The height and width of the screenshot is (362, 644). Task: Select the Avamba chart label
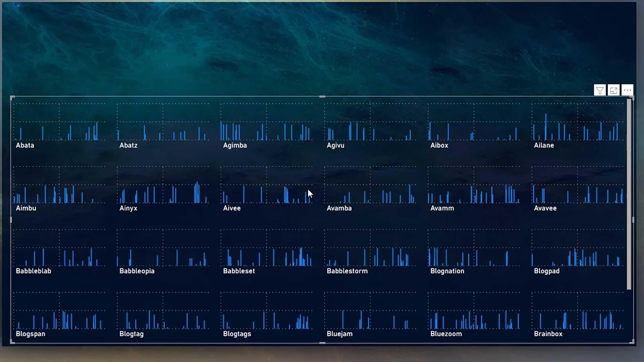tap(339, 208)
